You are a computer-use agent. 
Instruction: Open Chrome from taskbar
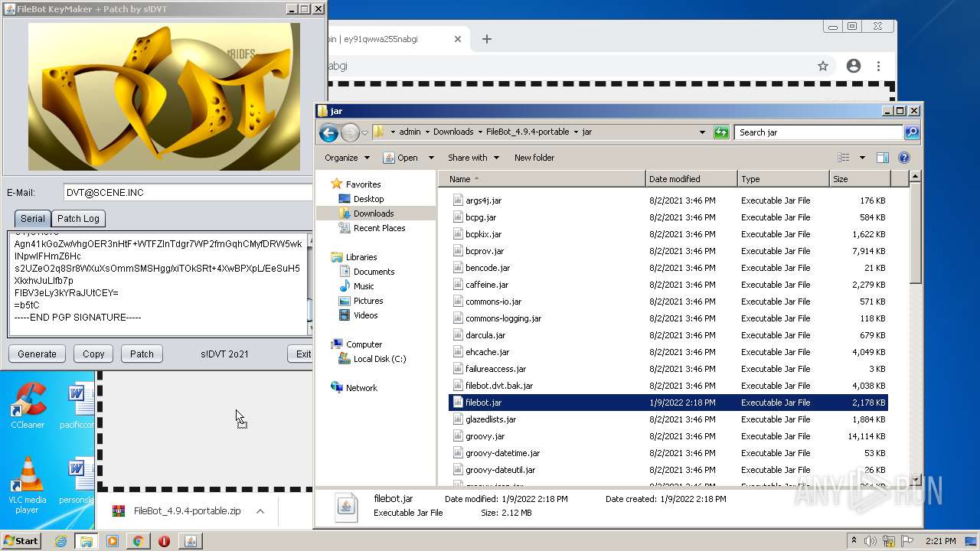point(138,541)
